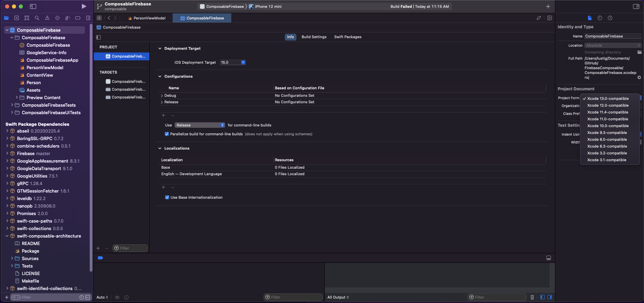Open the Issue navigator warning icon
Viewport: 644px width, 303px height.
(47, 18)
